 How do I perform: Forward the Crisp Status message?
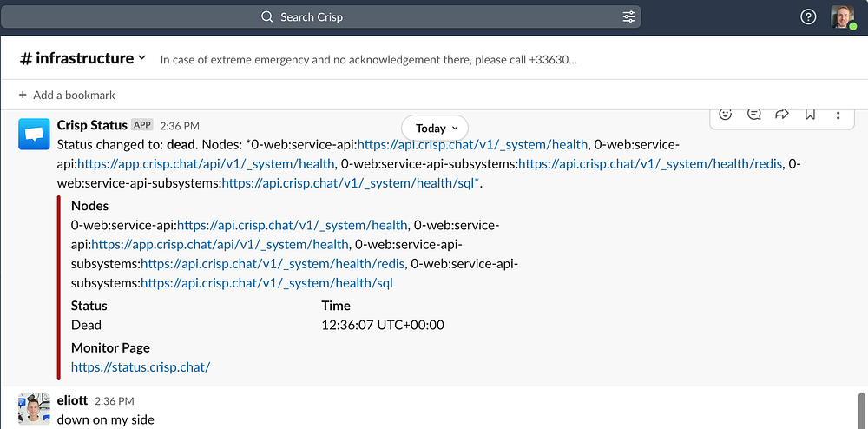pyautogui.click(x=782, y=115)
